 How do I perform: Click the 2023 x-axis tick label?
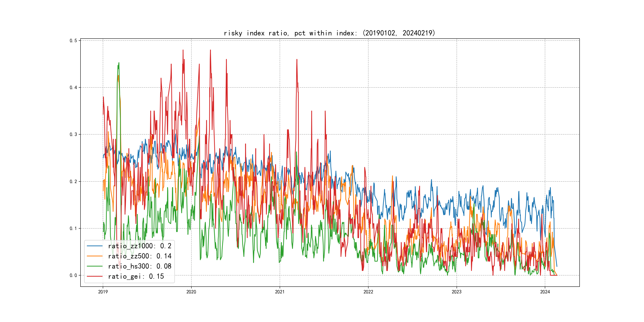pos(457,292)
